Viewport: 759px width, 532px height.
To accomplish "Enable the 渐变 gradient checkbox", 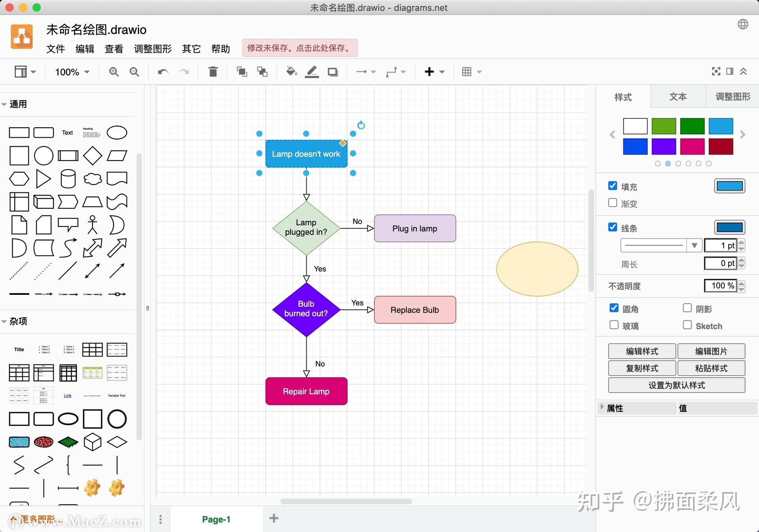I will 613,203.
